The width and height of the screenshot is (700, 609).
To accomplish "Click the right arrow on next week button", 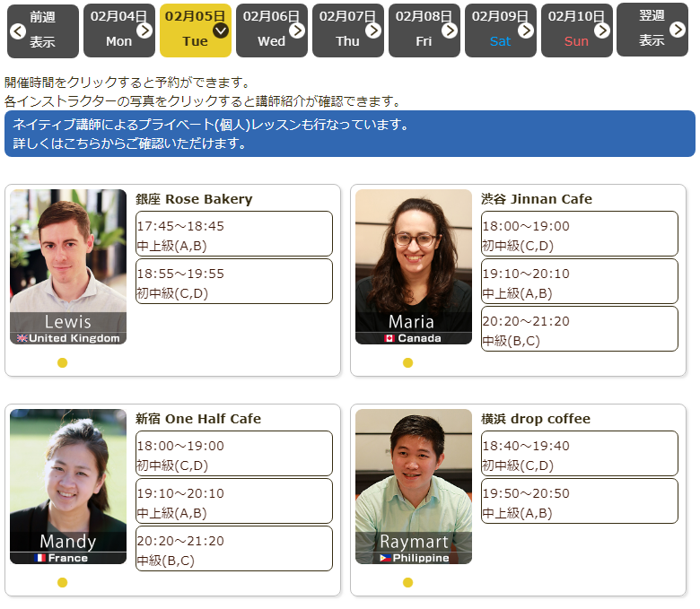I will (679, 31).
